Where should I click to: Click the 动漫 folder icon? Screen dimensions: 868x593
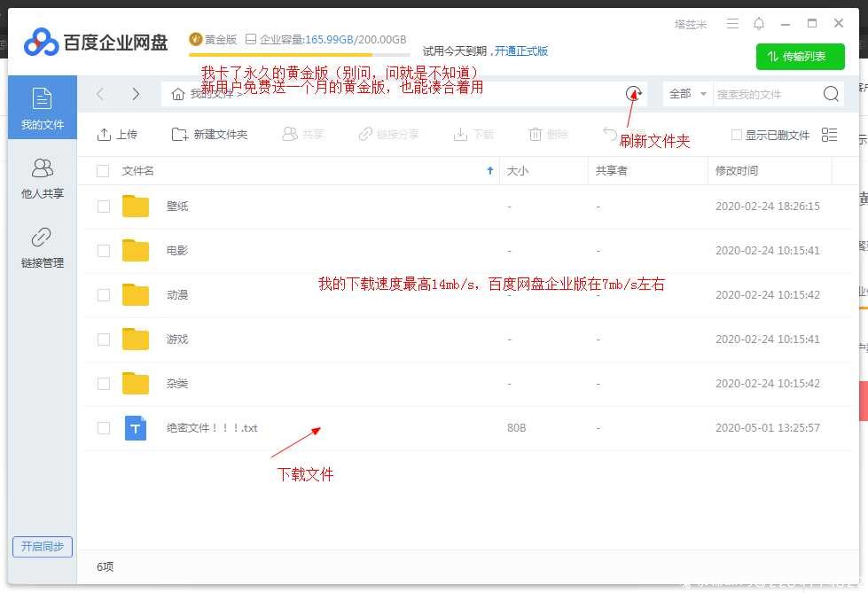pyautogui.click(x=136, y=294)
